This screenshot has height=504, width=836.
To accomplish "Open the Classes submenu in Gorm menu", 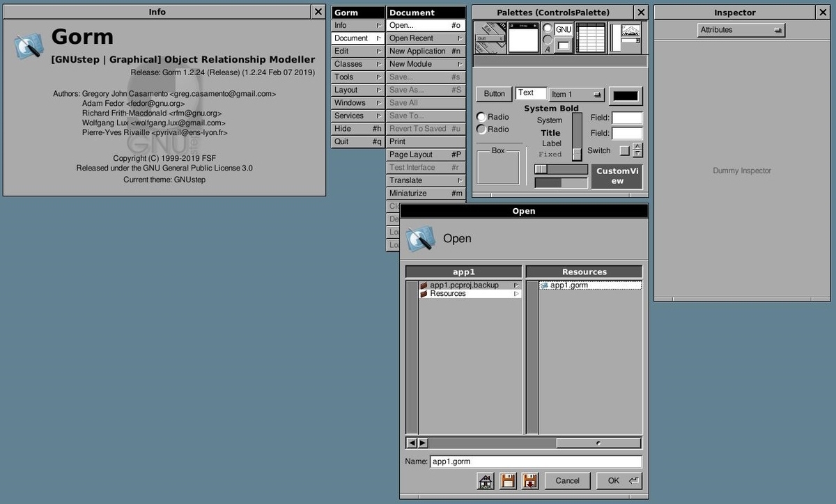I will click(x=358, y=64).
